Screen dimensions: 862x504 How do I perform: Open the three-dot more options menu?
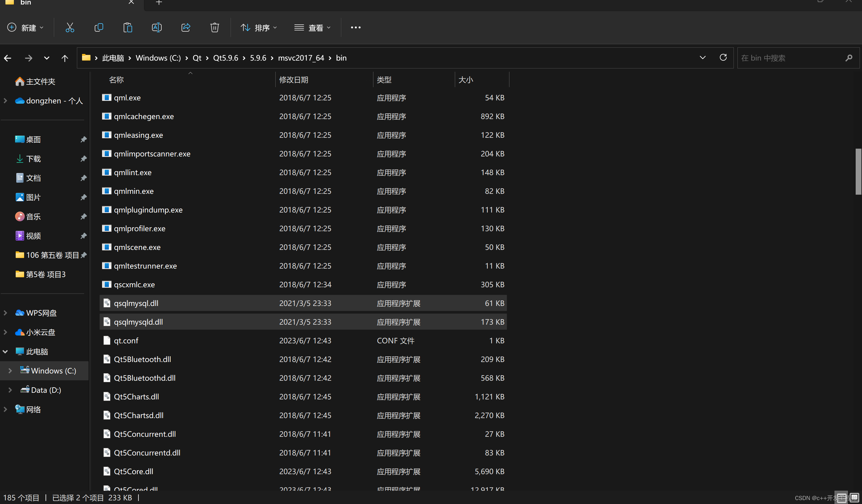point(355,27)
